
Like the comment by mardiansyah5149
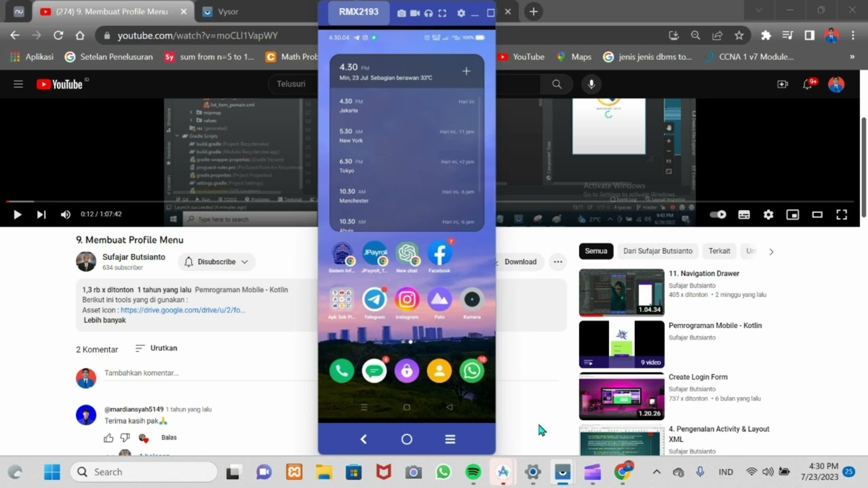point(108,438)
